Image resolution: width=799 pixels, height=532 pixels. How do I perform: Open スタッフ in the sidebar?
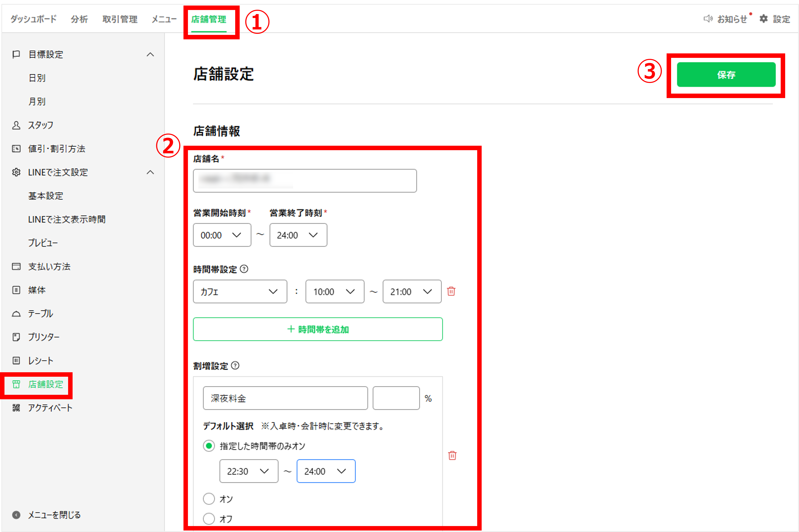(41, 125)
